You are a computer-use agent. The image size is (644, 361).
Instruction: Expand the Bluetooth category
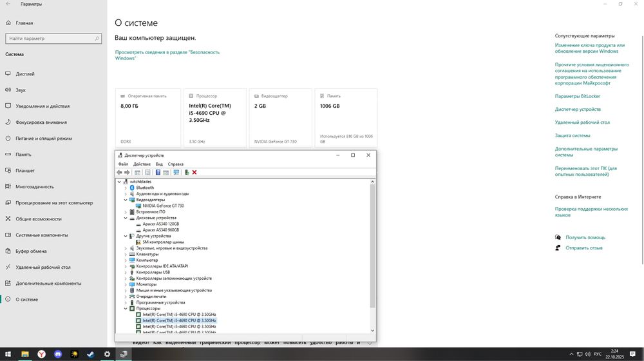coord(126,188)
